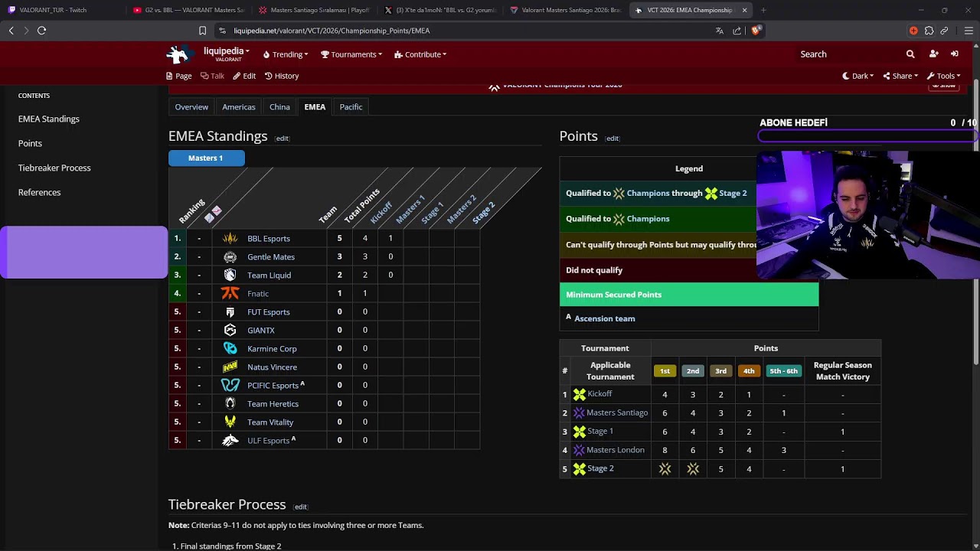980x551 pixels.
Task: Click the Natus Vincere logo
Action: click(230, 367)
